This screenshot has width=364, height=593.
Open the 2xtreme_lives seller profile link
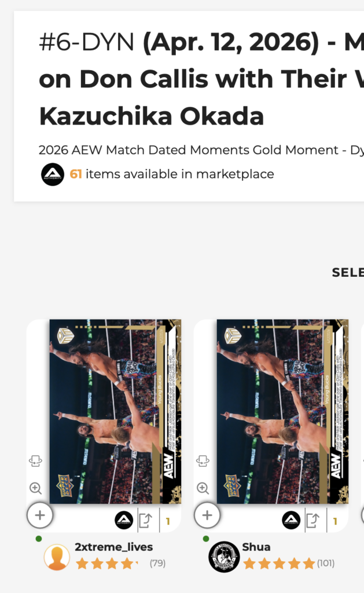point(114,547)
